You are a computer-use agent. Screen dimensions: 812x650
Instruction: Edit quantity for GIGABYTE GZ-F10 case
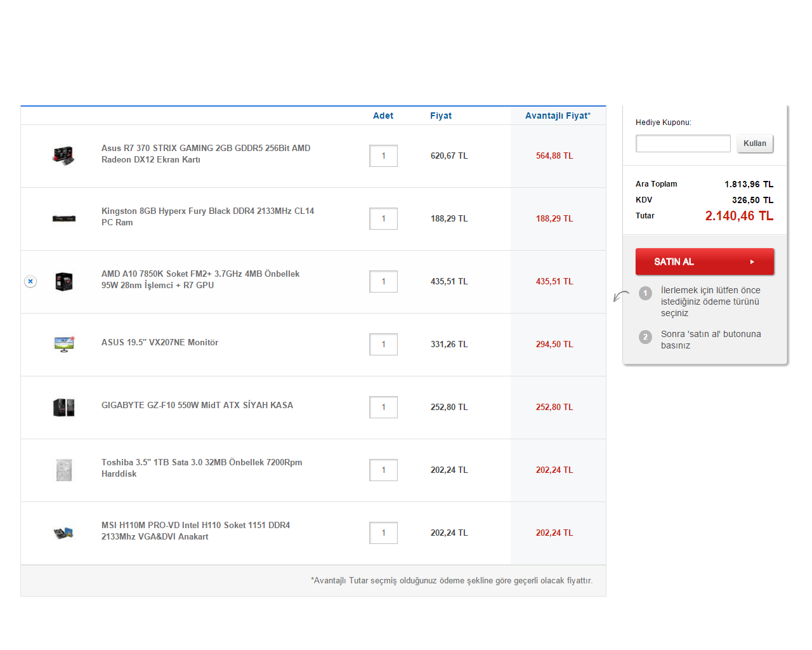pyautogui.click(x=383, y=407)
